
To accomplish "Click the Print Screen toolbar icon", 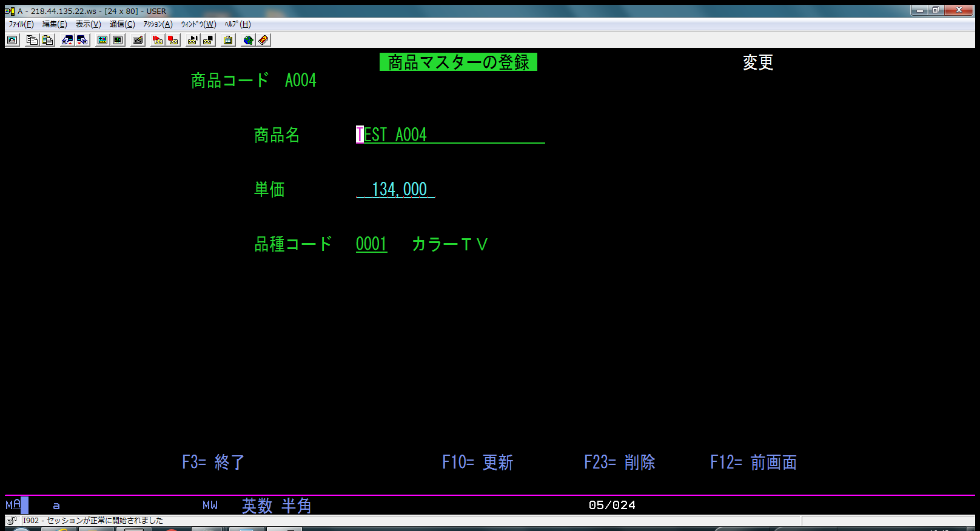I will pyautogui.click(x=12, y=40).
